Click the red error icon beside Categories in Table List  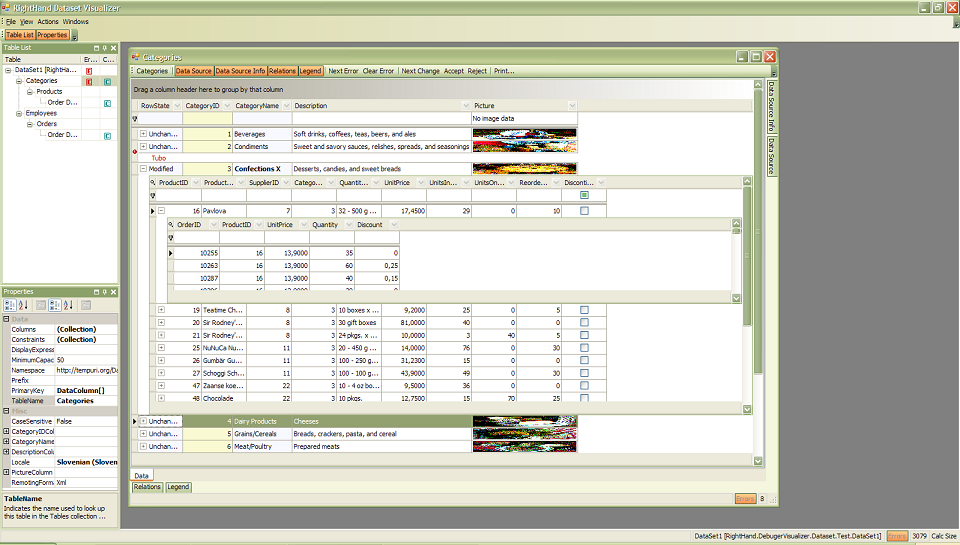coord(89,80)
